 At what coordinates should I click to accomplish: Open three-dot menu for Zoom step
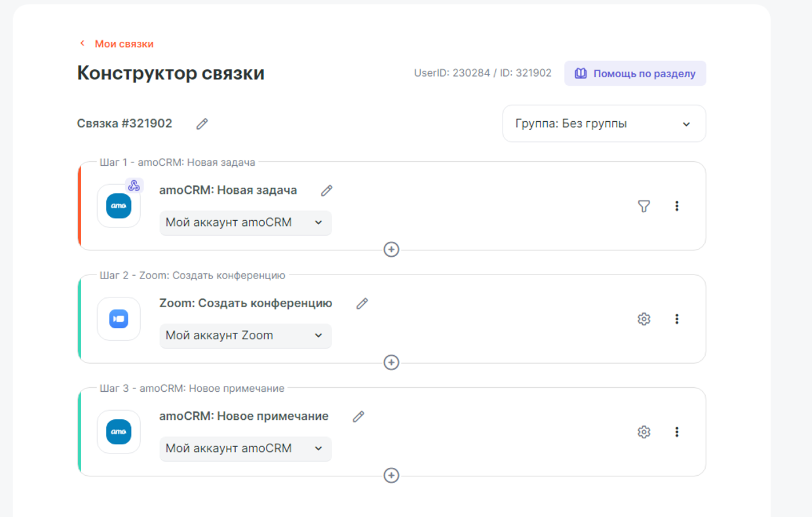pyautogui.click(x=676, y=319)
